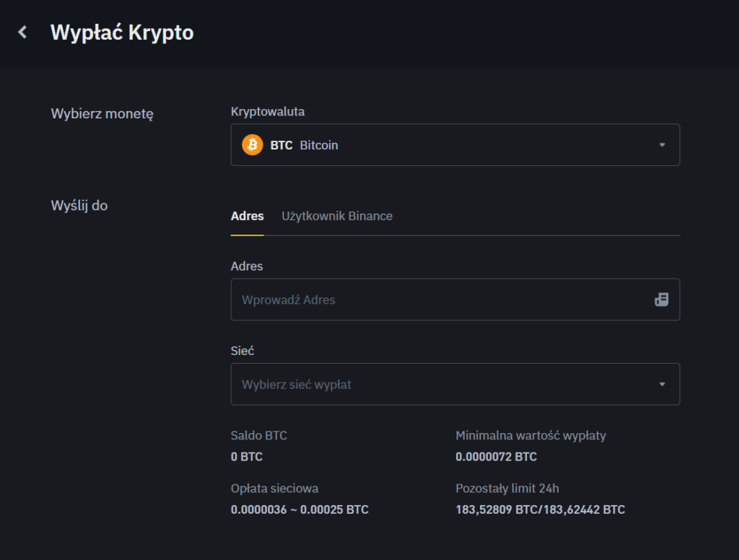Switch to the Adres tab

tap(247, 216)
